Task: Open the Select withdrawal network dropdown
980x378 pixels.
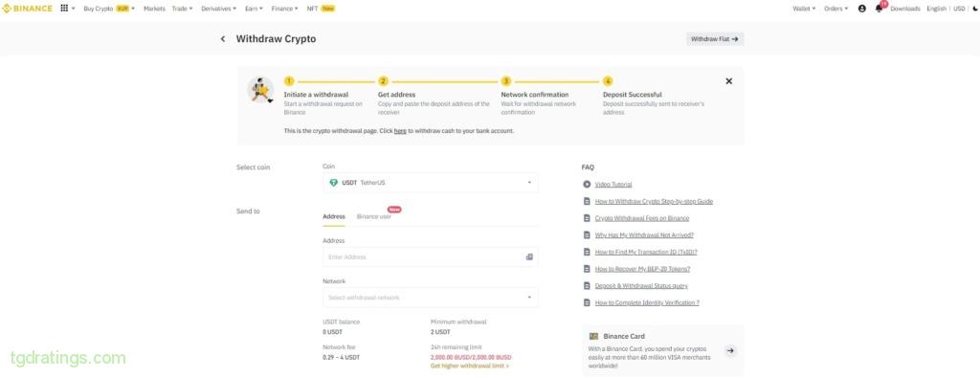Action: pos(430,298)
